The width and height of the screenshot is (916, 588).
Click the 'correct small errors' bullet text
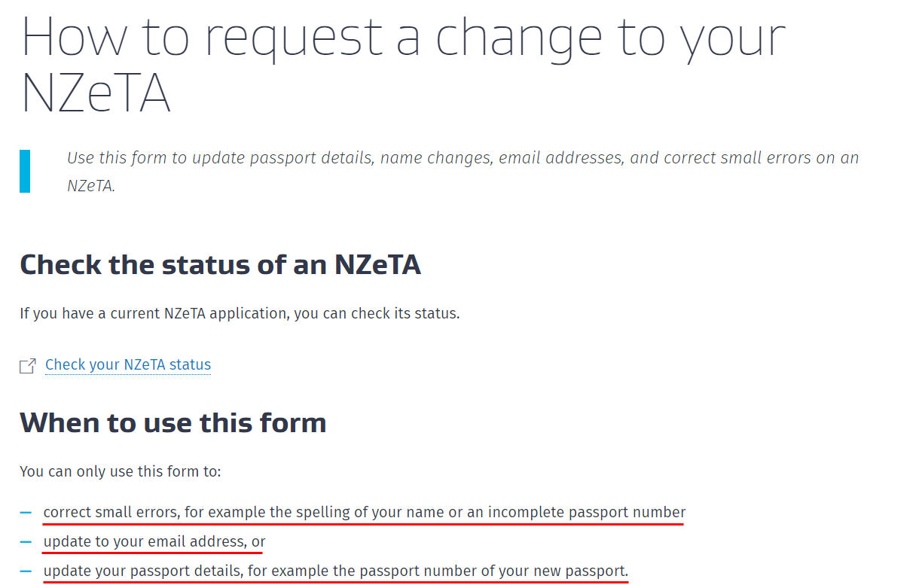[x=111, y=513]
